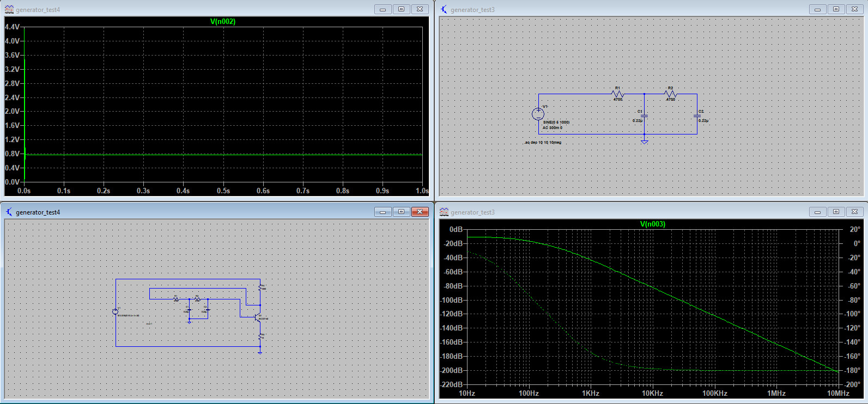Select resistor R2 in generator_test3 schematic
Viewport: 868px width, 404px height.
[671, 94]
